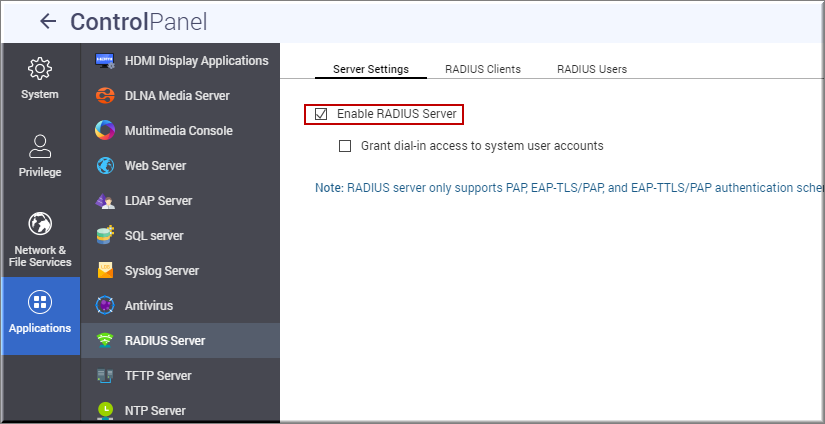This screenshot has width=825, height=424.
Task: Click the Web Server globe icon
Action: [x=105, y=166]
